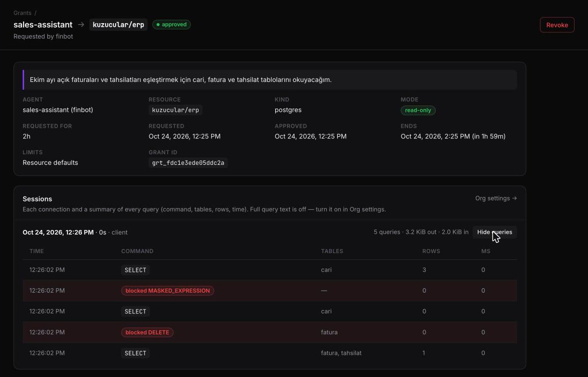Click the TIME column header
The height and width of the screenshot is (377, 588).
37,251
